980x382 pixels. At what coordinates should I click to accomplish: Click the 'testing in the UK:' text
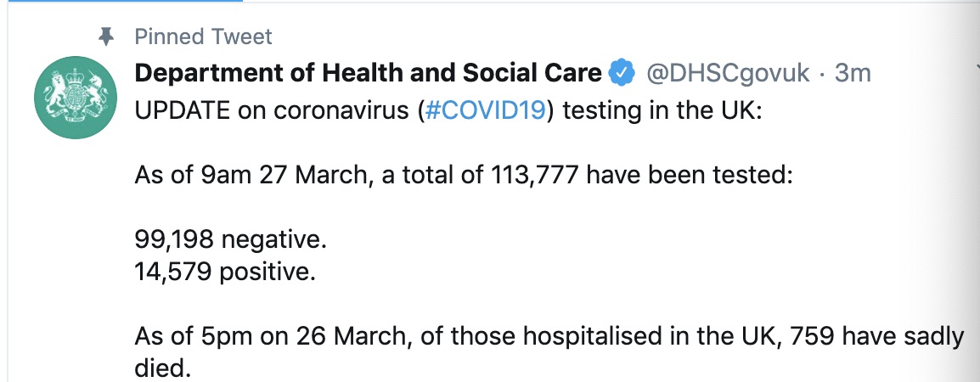(x=662, y=111)
